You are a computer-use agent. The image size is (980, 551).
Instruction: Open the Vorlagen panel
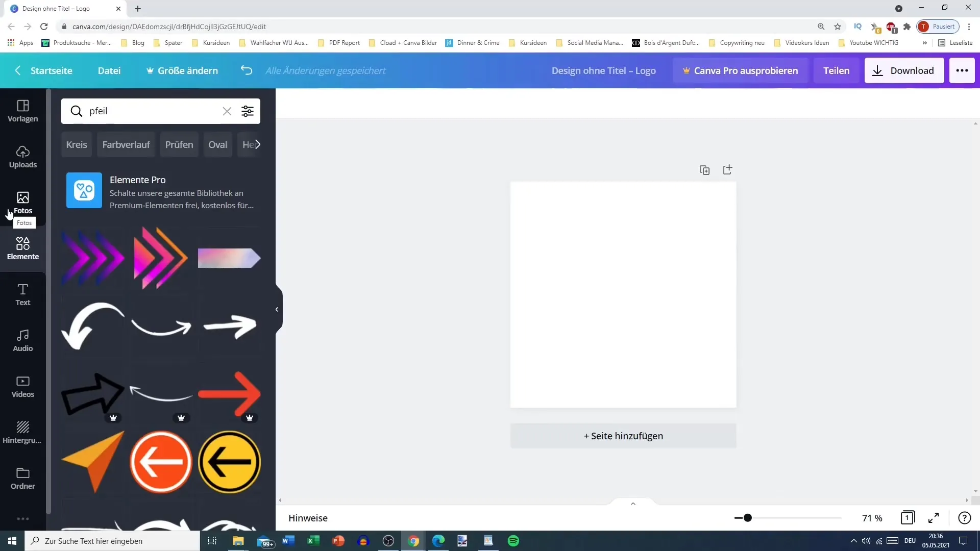click(x=23, y=110)
